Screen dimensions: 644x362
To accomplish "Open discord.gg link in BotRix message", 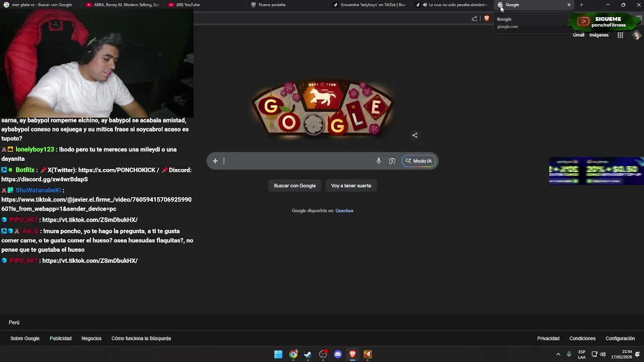I will click(45, 179).
